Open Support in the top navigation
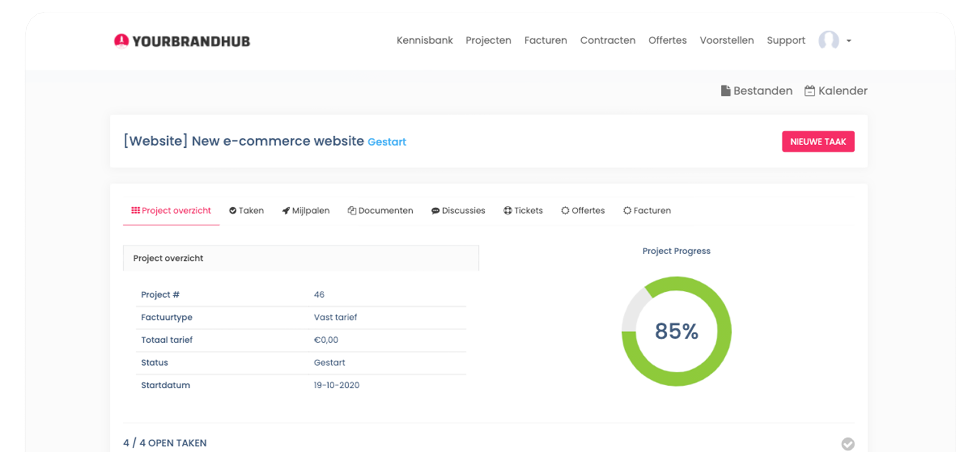Viewport: 980px width, 452px height. (786, 41)
